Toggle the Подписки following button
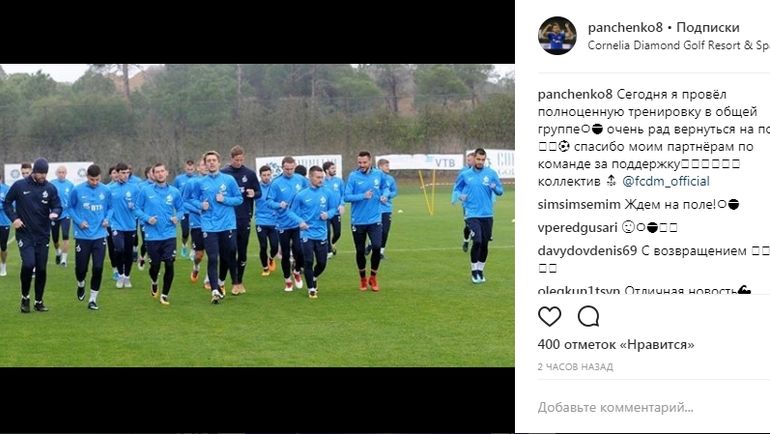Image resolution: width=770 pixels, height=434 pixels. [x=708, y=27]
